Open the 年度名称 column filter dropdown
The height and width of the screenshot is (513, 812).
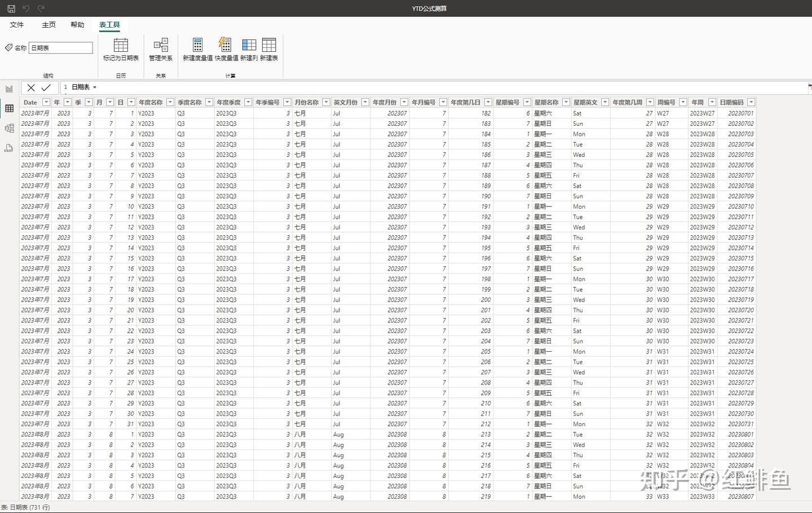point(170,102)
